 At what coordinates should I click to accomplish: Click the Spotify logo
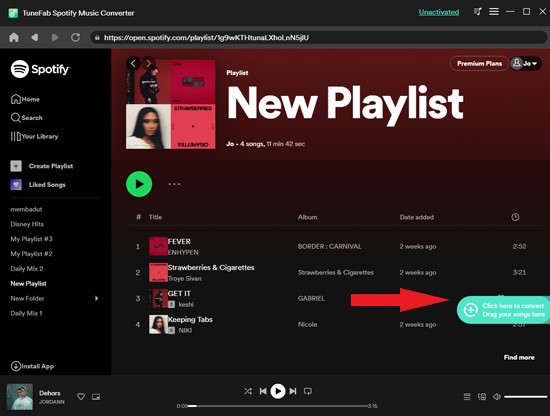(x=40, y=69)
